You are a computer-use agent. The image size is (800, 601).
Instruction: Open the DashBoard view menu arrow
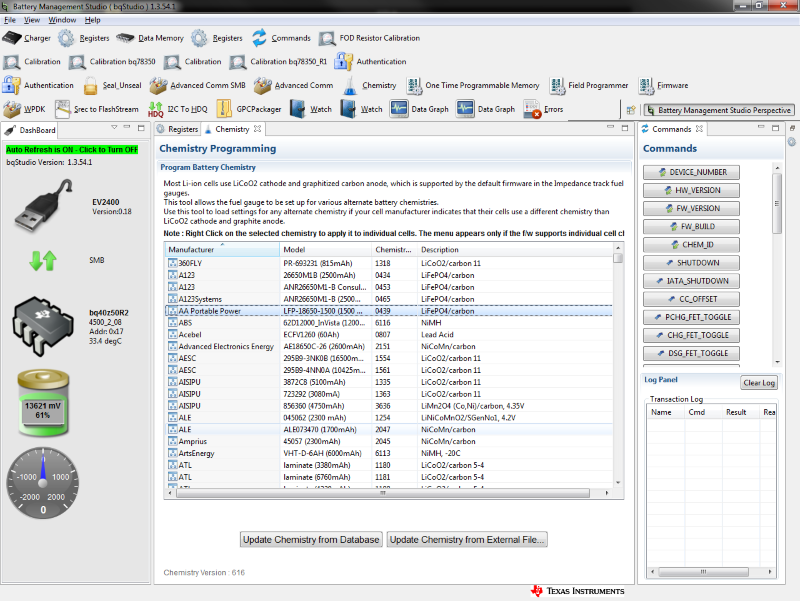pyautogui.click(x=114, y=128)
